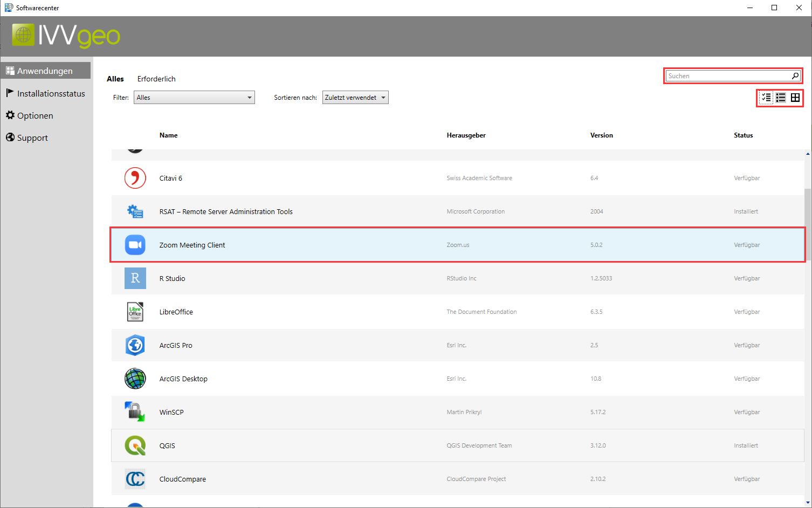Select the Erforderlich tab
This screenshot has height=508, width=812.
coord(156,79)
